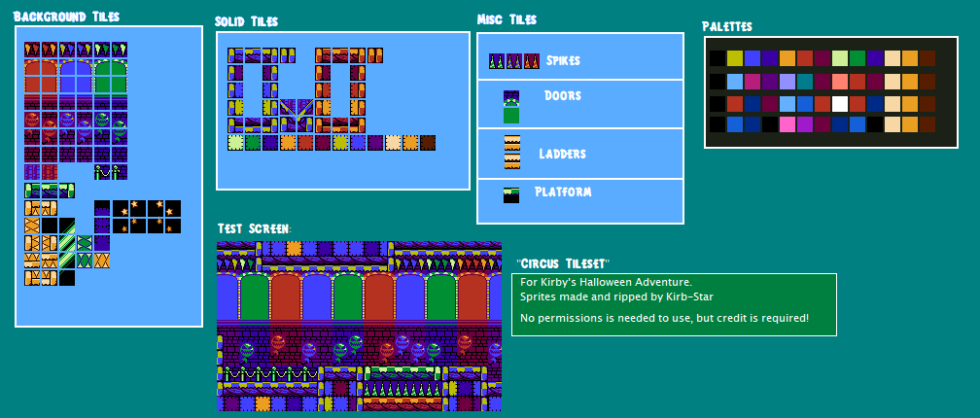Click the Solid Tiles heading
980x418 pixels.
246,21
